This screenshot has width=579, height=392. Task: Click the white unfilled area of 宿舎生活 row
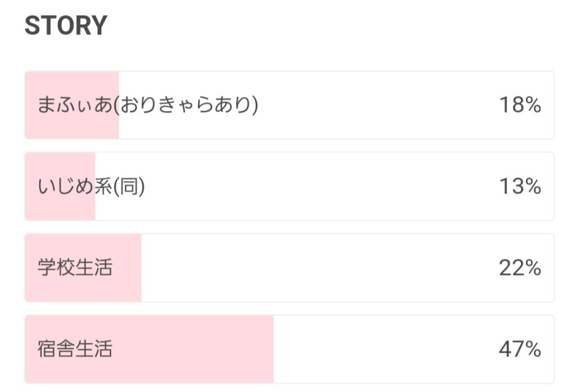tap(414, 349)
